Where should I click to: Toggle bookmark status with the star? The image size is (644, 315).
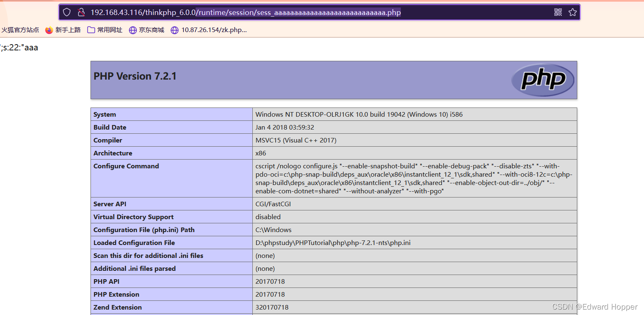[x=573, y=12]
